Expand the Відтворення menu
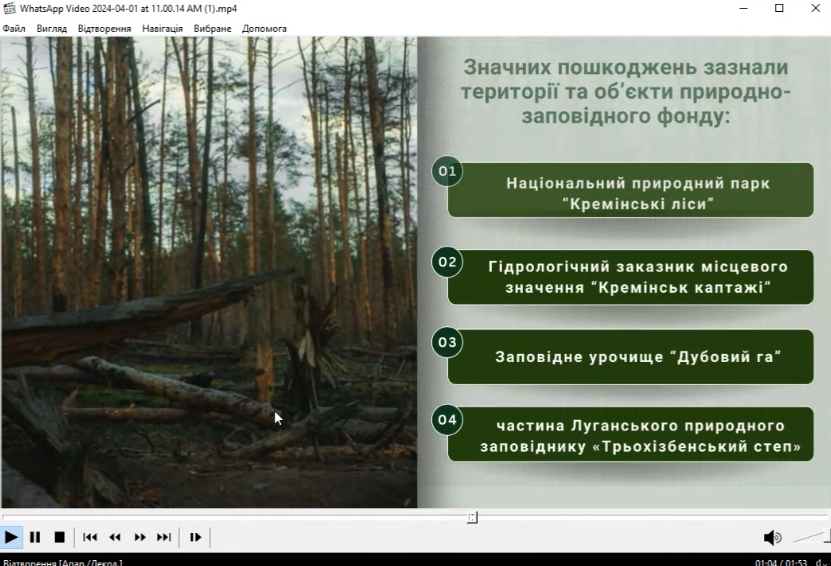The width and height of the screenshot is (831, 566). (x=104, y=28)
